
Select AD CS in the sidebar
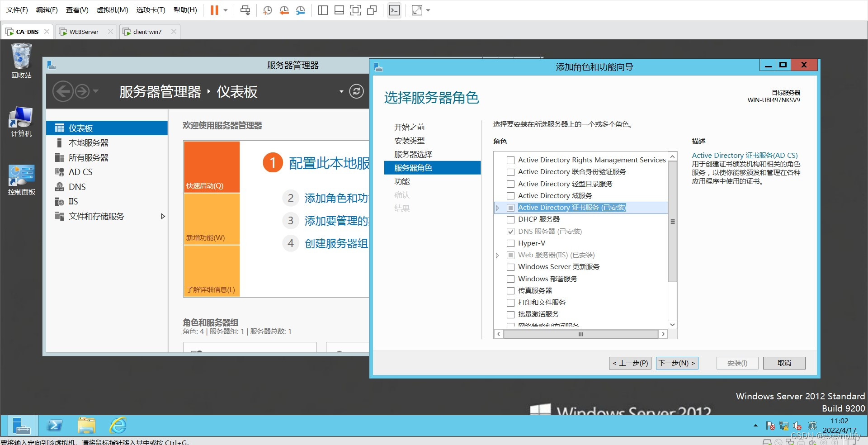click(x=107, y=172)
